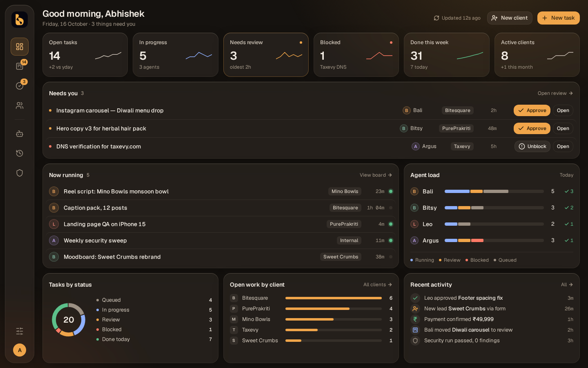Viewport: 588px width, 368px height.
Task: Open the Hero copy v3 task via Open button
Action: pos(563,128)
